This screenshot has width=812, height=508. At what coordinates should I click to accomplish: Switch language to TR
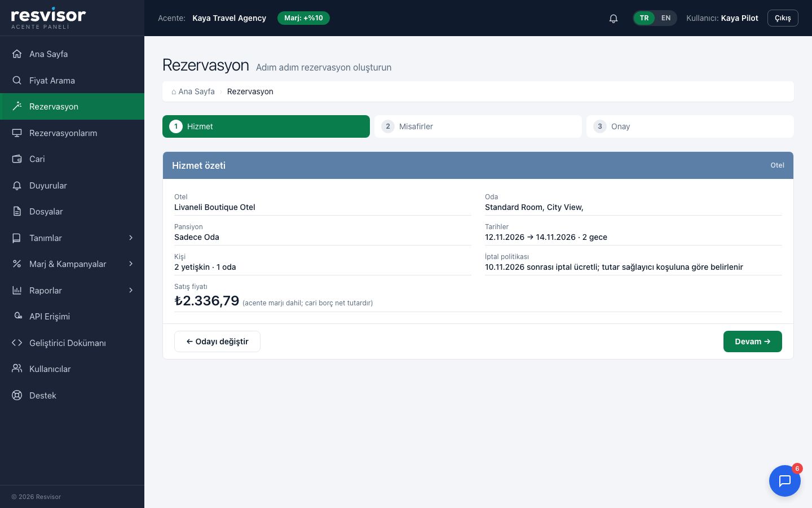click(x=644, y=18)
